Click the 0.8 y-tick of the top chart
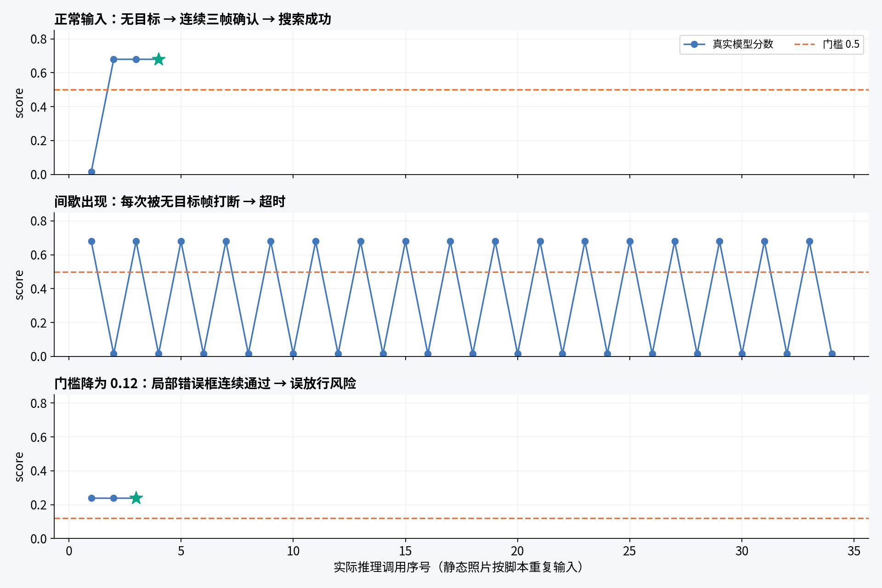 [39, 39]
